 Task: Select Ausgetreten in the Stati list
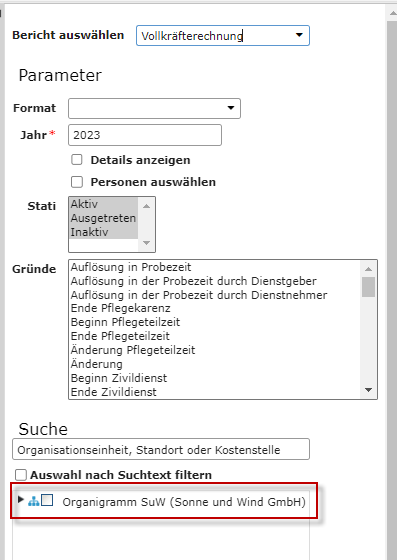104,218
